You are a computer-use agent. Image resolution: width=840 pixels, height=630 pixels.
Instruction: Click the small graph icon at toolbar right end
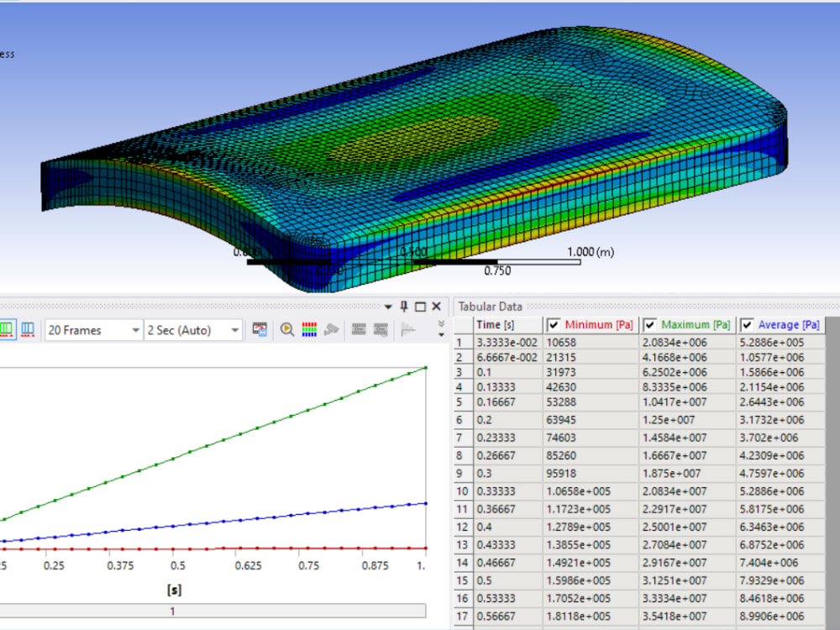tap(408, 329)
